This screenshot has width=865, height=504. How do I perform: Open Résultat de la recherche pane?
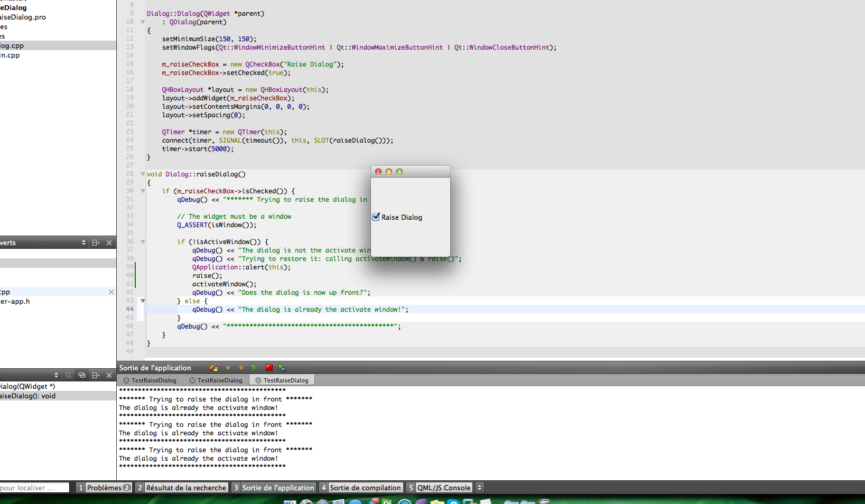[182, 488]
